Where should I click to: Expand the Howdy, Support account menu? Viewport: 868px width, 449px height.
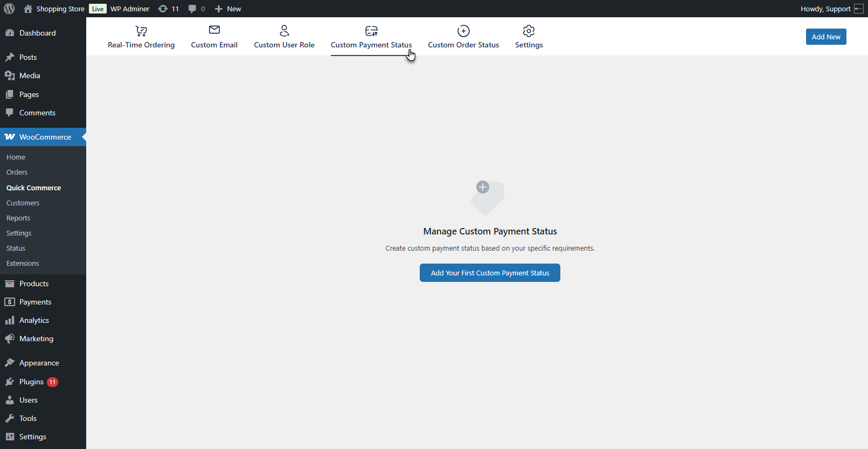pyautogui.click(x=825, y=9)
